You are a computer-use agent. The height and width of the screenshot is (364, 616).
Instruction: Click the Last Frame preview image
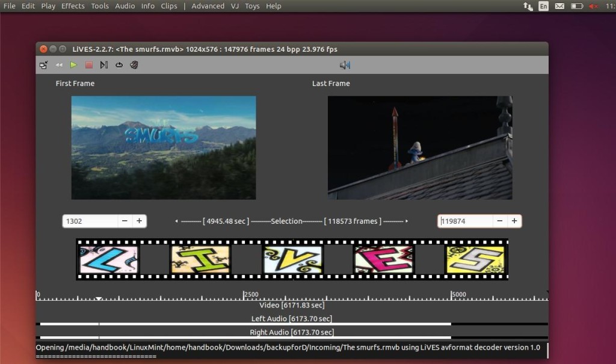click(420, 148)
